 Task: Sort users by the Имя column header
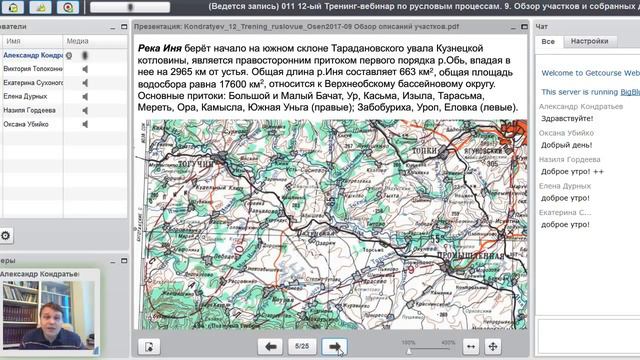click(33, 41)
